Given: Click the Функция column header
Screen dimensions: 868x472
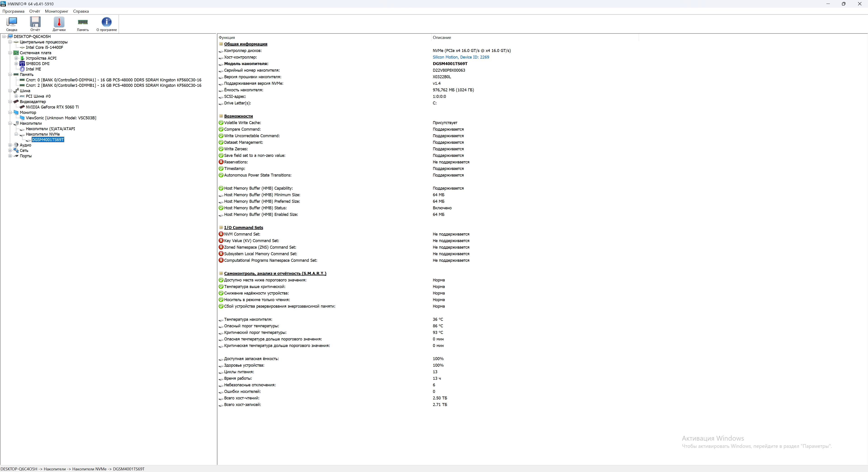Looking at the screenshot, I should tap(227, 37).
